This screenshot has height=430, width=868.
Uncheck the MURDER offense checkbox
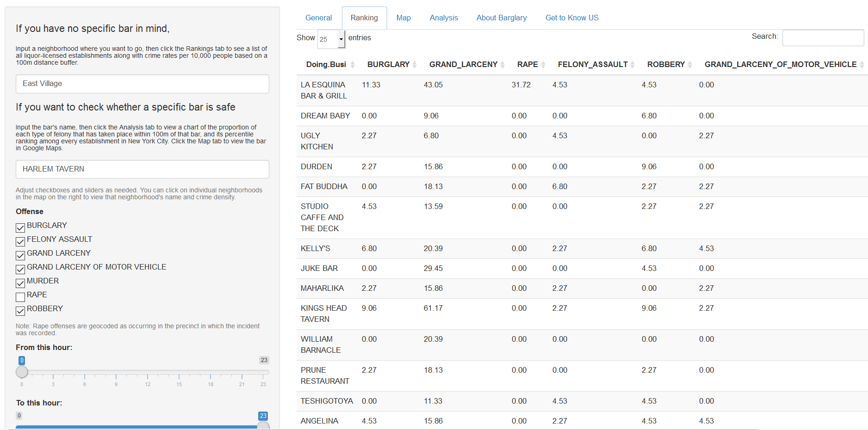pos(20,283)
